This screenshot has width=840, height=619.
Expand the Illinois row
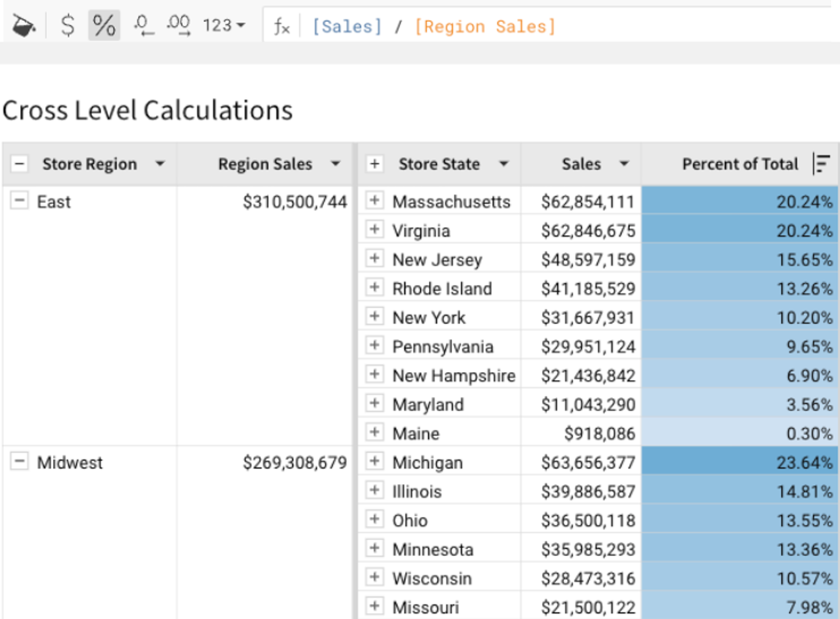[374, 490]
